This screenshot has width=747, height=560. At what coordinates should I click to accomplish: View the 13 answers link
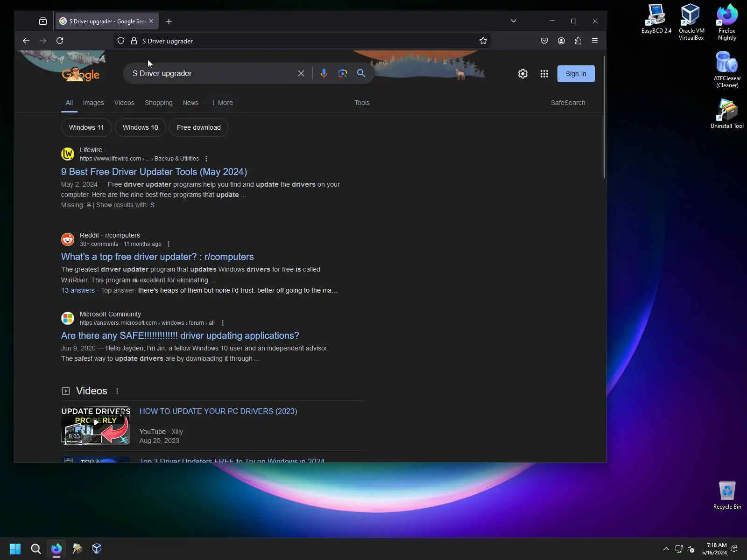click(x=78, y=290)
